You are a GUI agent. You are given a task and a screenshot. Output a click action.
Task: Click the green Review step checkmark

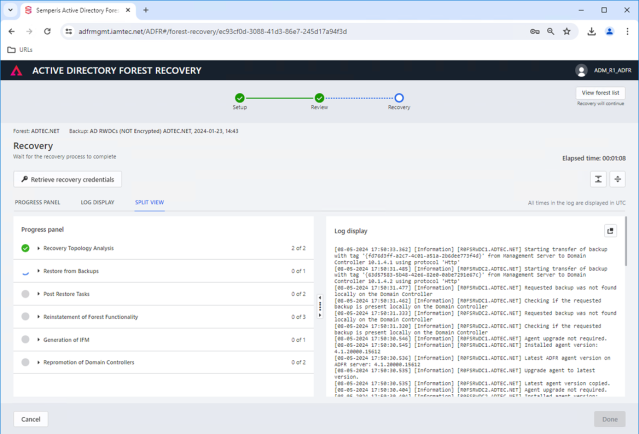click(320, 98)
